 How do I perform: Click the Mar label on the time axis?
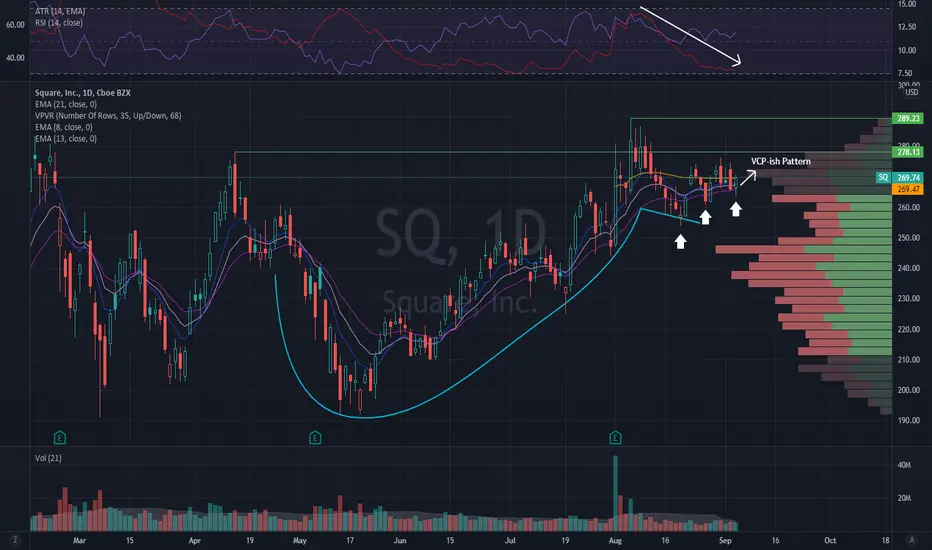tap(79, 540)
